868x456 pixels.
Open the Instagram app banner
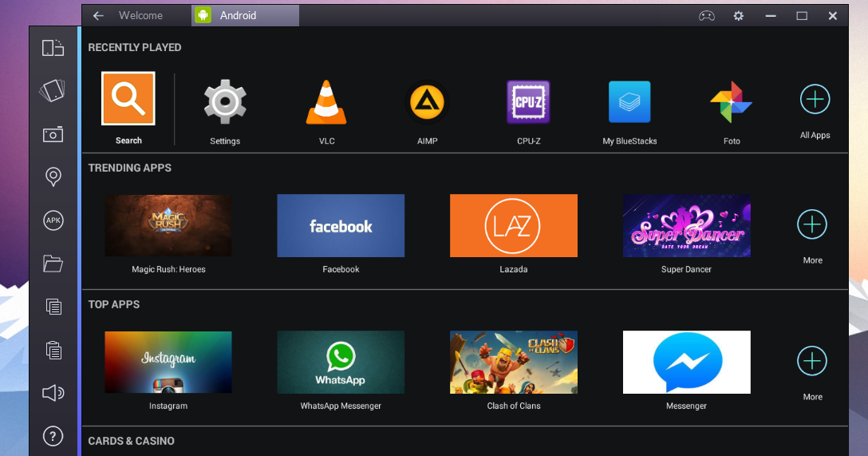pos(168,363)
